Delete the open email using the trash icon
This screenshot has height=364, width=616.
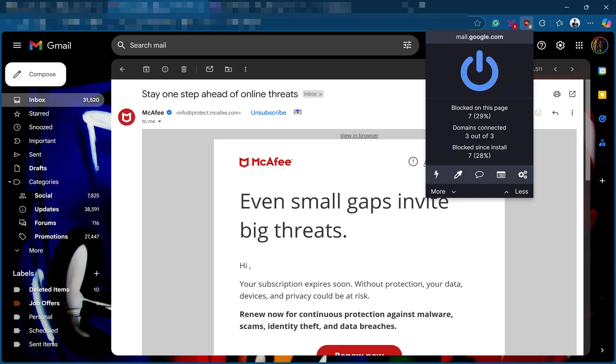(x=184, y=69)
